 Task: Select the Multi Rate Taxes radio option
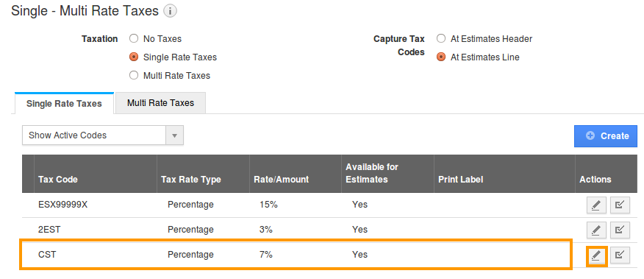(134, 75)
